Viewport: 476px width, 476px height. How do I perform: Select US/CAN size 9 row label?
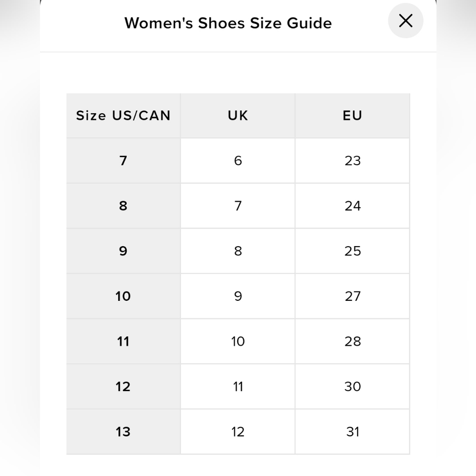[x=123, y=251]
